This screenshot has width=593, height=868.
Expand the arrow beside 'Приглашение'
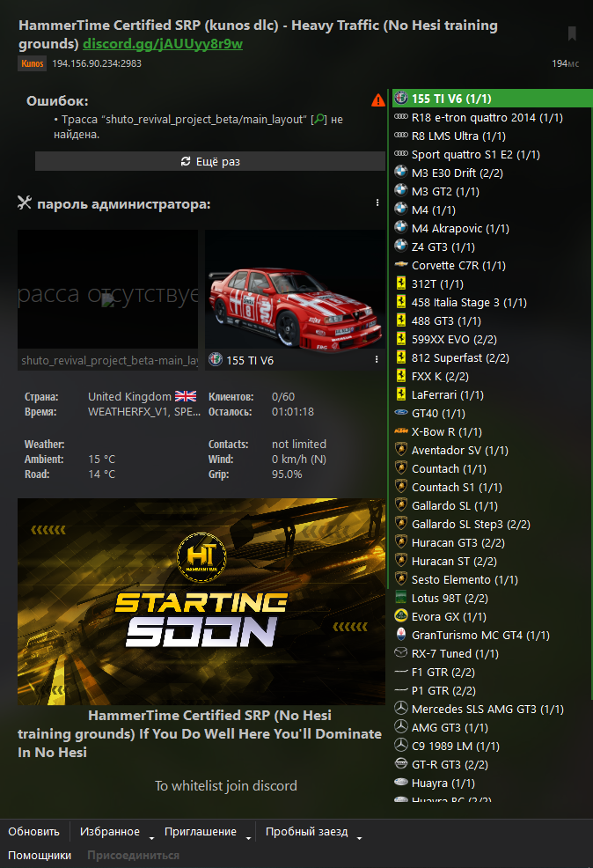point(248,837)
